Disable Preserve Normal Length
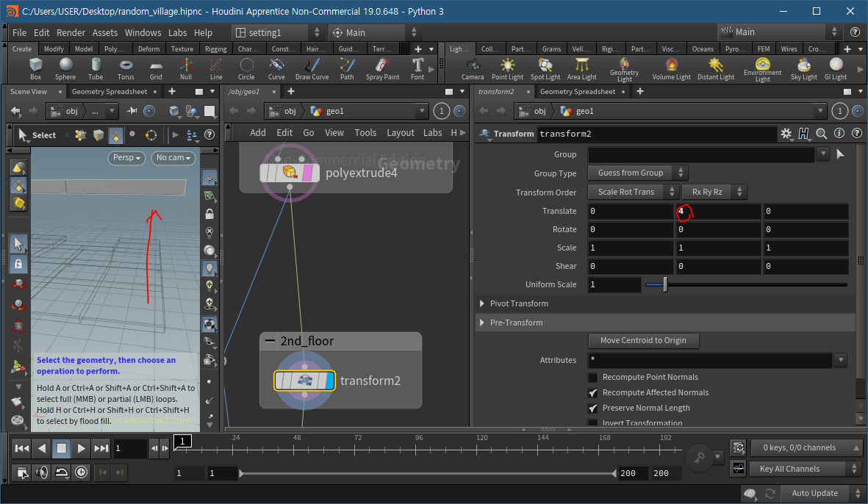 pos(593,408)
